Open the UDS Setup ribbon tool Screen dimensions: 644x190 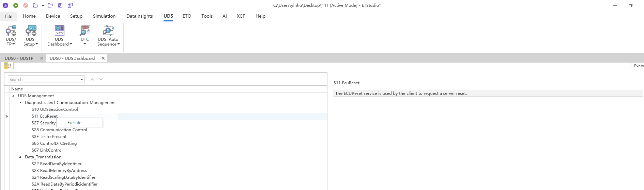point(31,35)
